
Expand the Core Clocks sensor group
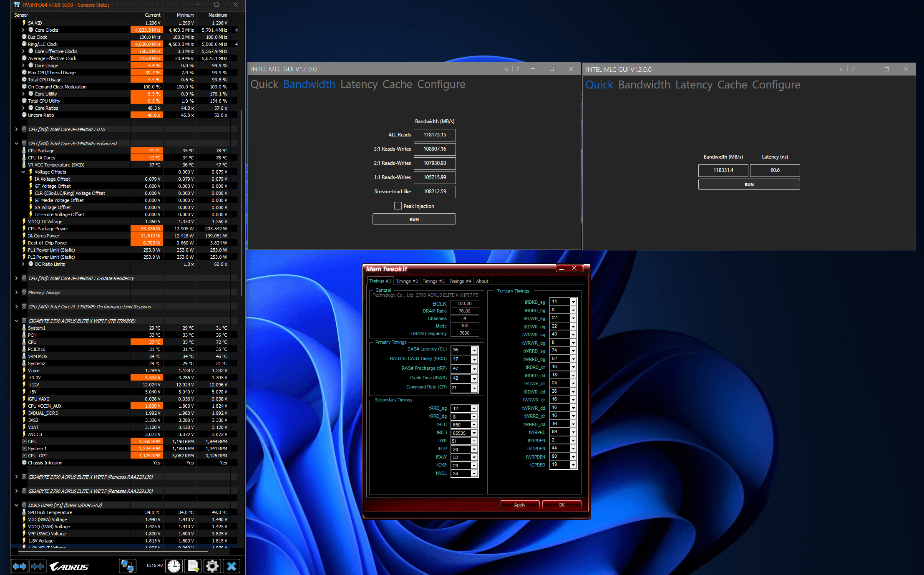23,30
